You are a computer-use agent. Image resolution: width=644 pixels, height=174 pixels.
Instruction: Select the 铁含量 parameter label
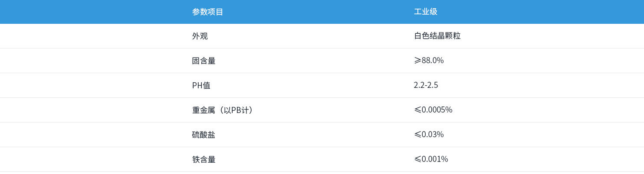tap(204, 160)
